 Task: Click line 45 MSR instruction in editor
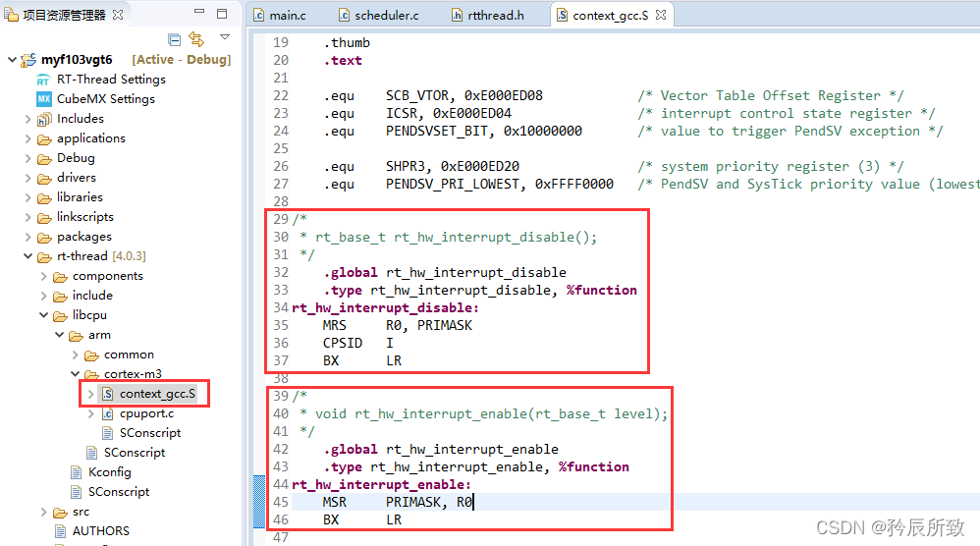(x=335, y=502)
